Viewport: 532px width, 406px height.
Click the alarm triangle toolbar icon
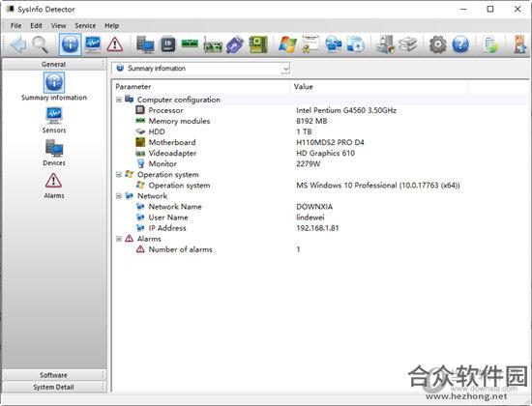(x=115, y=44)
